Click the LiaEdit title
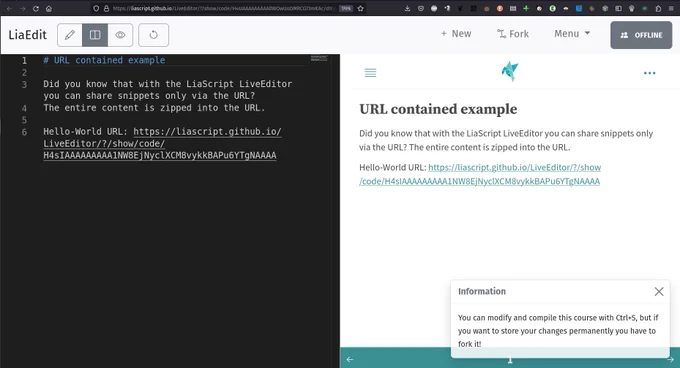 click(27, 35)
